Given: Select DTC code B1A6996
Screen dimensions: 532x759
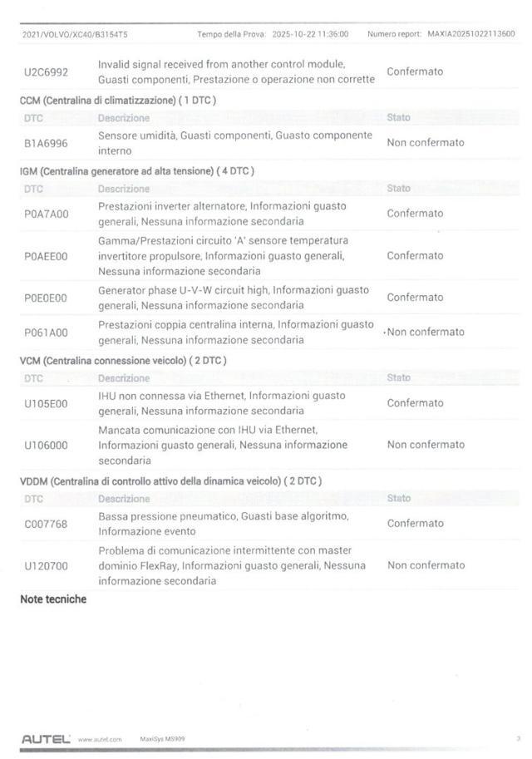Looking at the screenshot, I should (x=46, y=143).
